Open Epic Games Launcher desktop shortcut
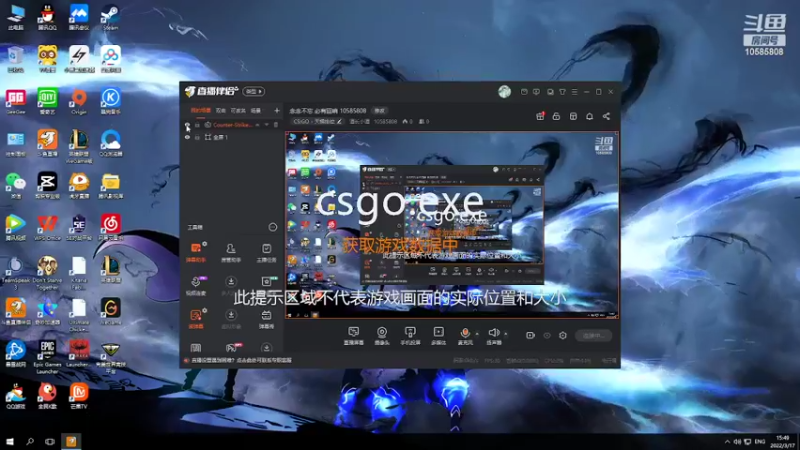This screenshot has height=450, width=800. click(47, 357)
